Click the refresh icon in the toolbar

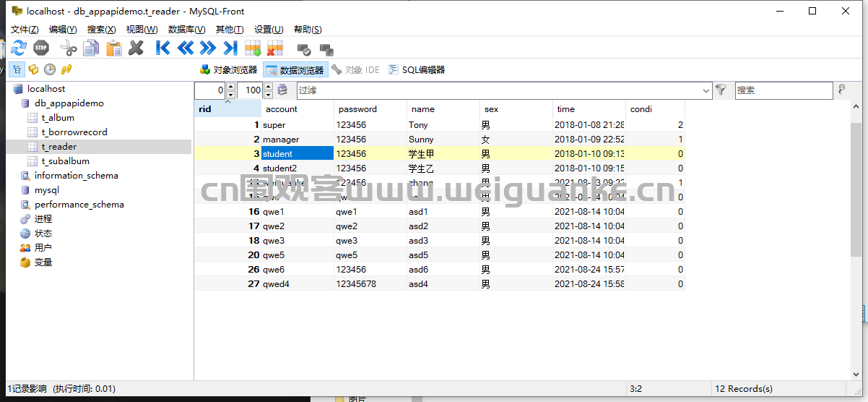[x=19, y=48]
